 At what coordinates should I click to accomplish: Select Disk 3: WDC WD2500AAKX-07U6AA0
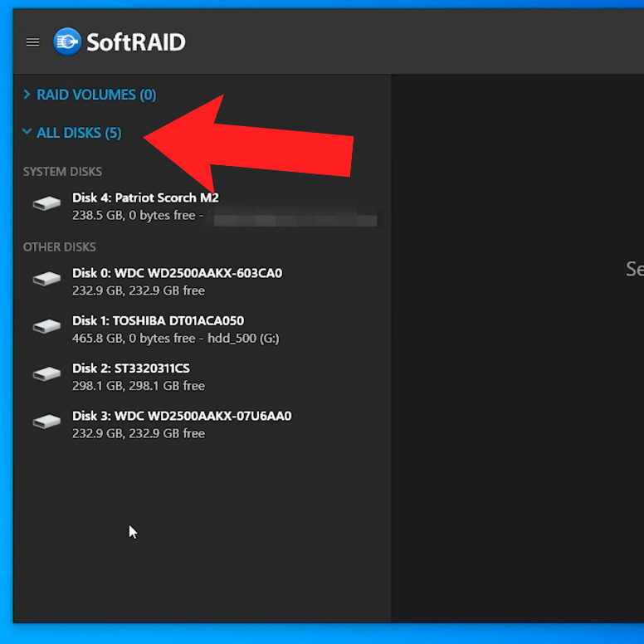click(x=182, y=416)
